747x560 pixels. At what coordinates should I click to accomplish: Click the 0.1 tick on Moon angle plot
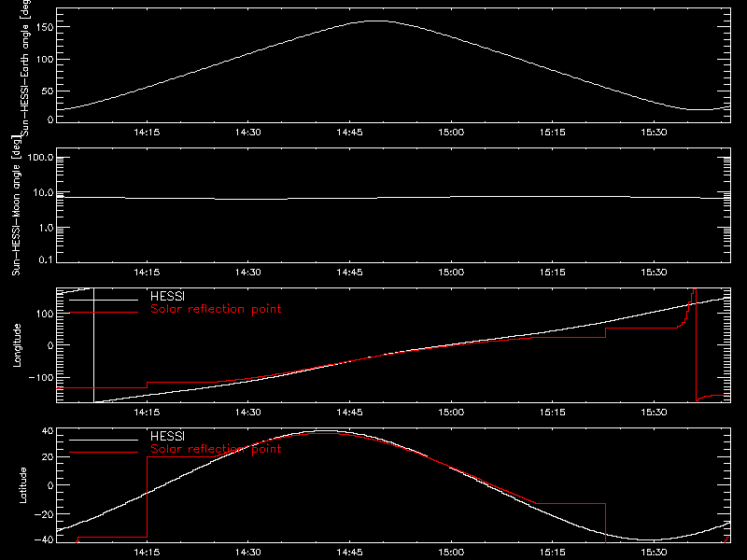(46, 259)
